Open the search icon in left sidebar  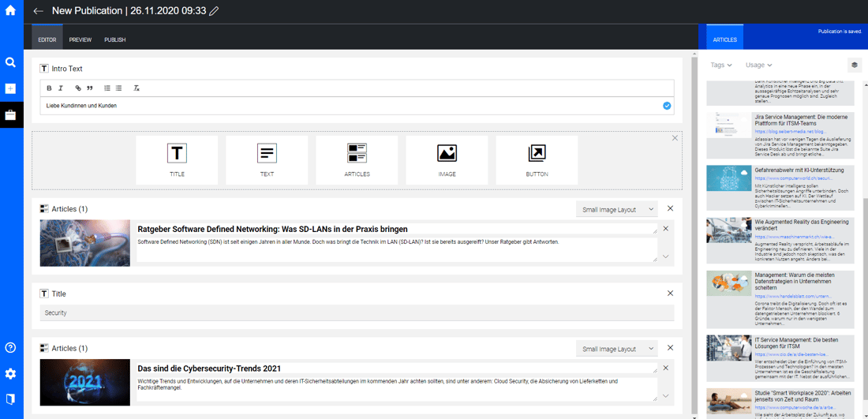pos(10,62)
